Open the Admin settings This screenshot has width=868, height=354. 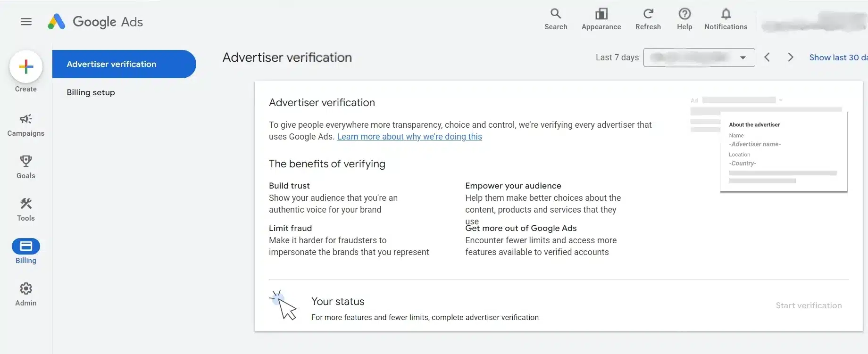(x=26, y=295)
